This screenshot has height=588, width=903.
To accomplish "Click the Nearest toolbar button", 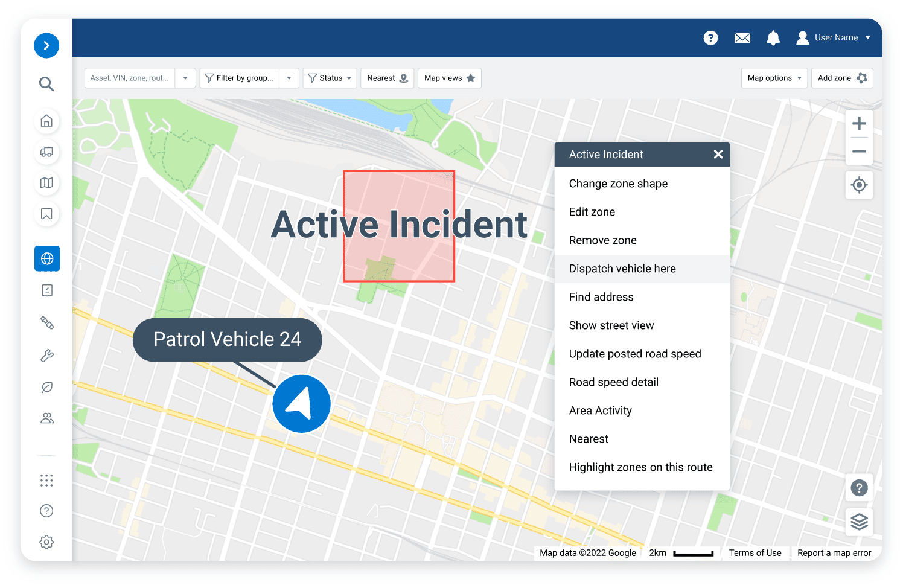I will coord(387,78).
